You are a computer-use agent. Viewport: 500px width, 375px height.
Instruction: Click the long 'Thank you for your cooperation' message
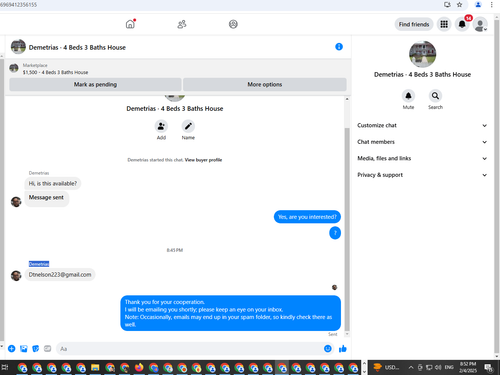(230, 313)
